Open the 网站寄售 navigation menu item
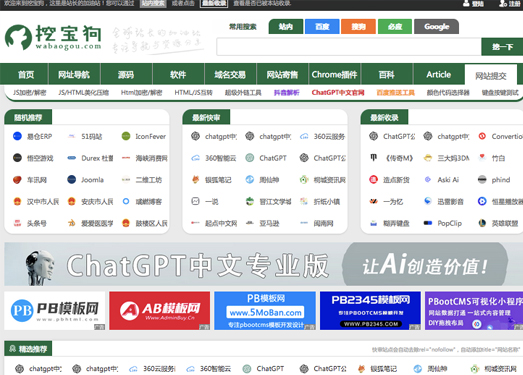This screenshot has height=375, width=523. [x=282, y=74]
